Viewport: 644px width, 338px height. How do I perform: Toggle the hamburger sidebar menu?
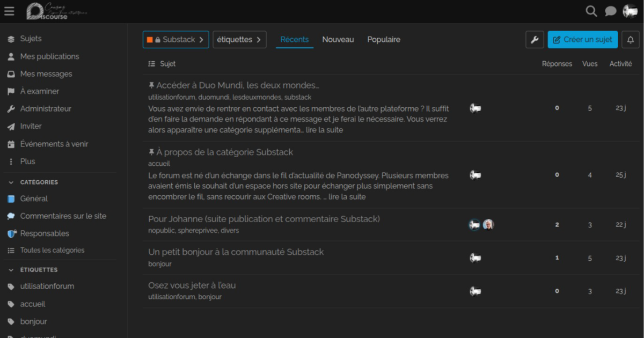9,11
